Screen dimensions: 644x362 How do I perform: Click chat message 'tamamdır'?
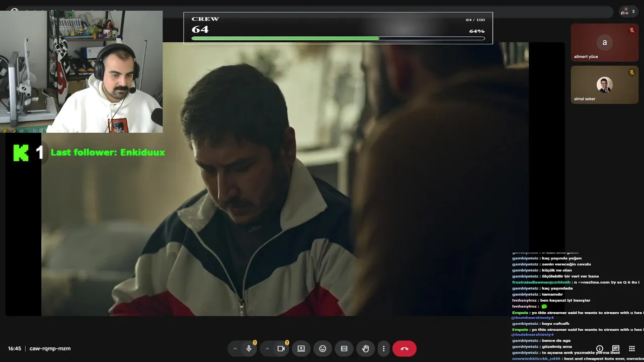(x=552, y=295)
